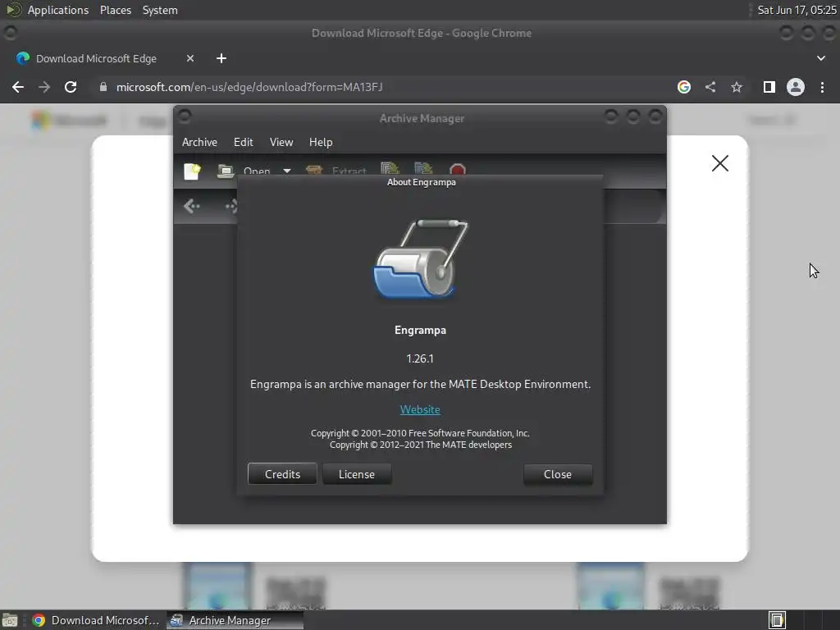Click the Add files toolbar icon

390,169
